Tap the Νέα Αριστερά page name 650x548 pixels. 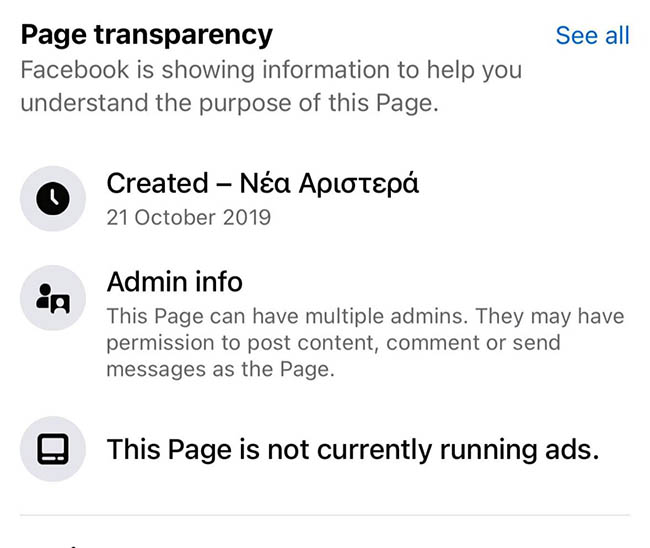329,183
